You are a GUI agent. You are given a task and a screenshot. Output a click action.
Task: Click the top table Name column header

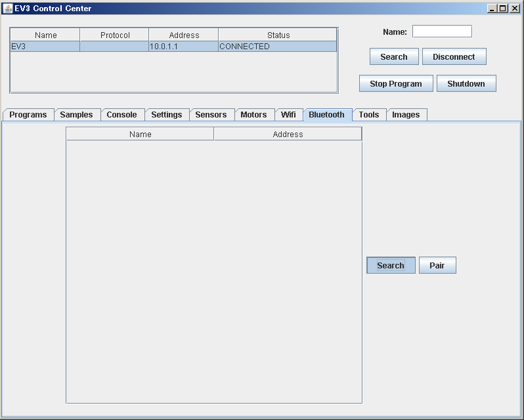pyautogui.click(x=45, y=35)
